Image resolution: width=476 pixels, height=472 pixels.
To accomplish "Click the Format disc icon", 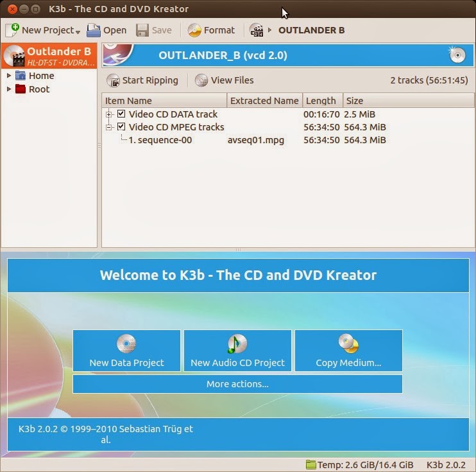I will click(194, 30).
